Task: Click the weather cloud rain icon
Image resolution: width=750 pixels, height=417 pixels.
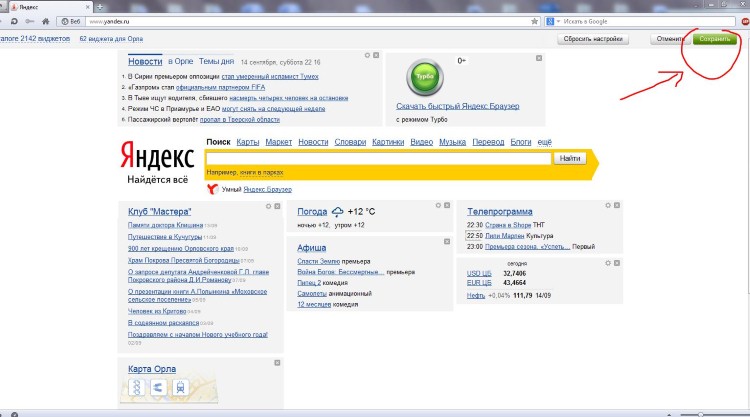Action: (x=338, y=211)
